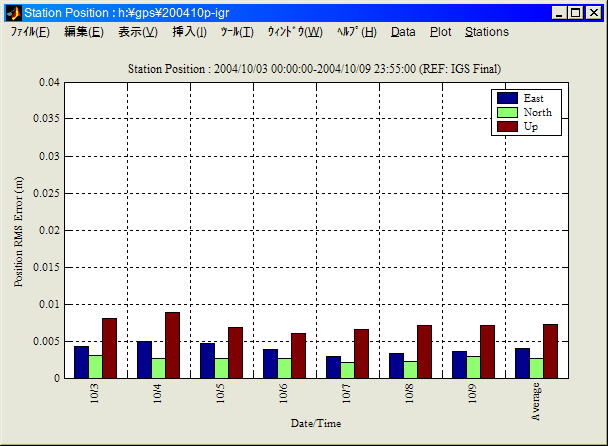This screenshot has height=446, width=608.
Task: Click the Position RMS Error y-axis label
Action: (19, 230)
